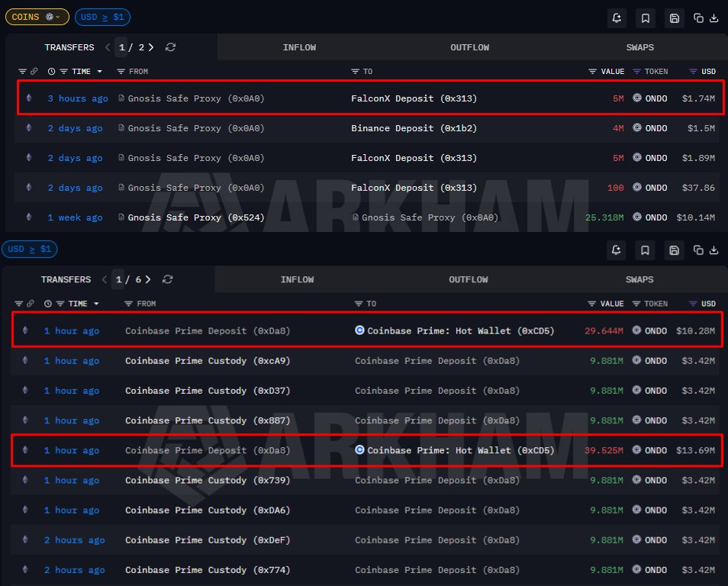Open Coinbase Prime Custody (0xDeF) address

point(208,540)
